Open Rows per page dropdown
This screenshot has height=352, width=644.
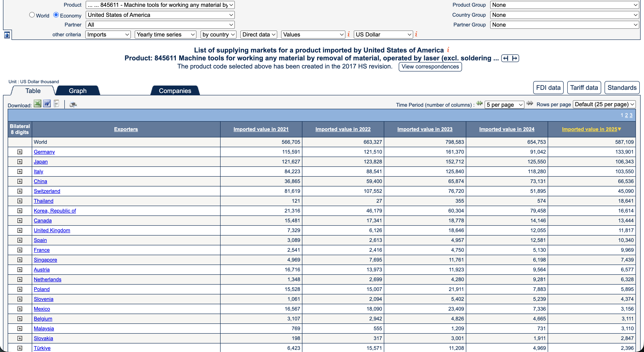click(604, 104)
